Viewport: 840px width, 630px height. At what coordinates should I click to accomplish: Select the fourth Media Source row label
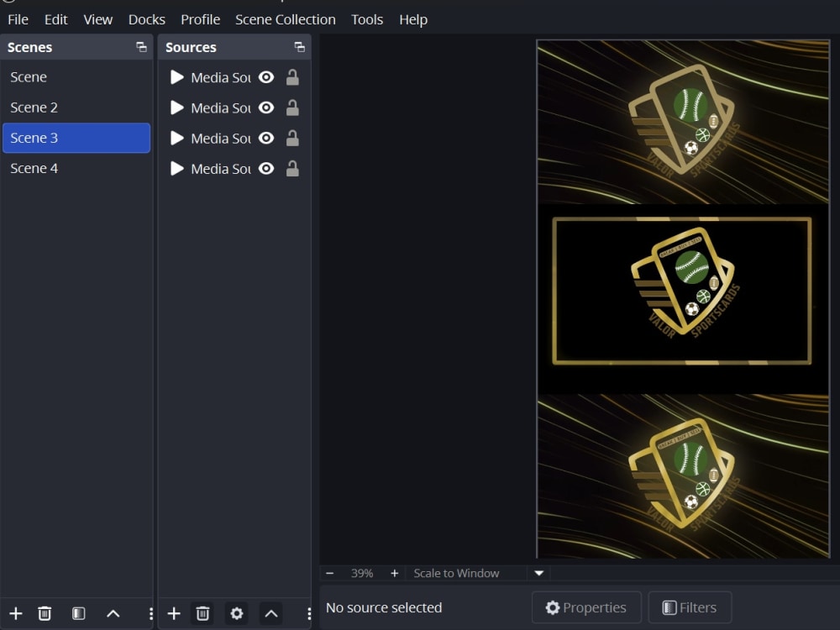(221, 170)
